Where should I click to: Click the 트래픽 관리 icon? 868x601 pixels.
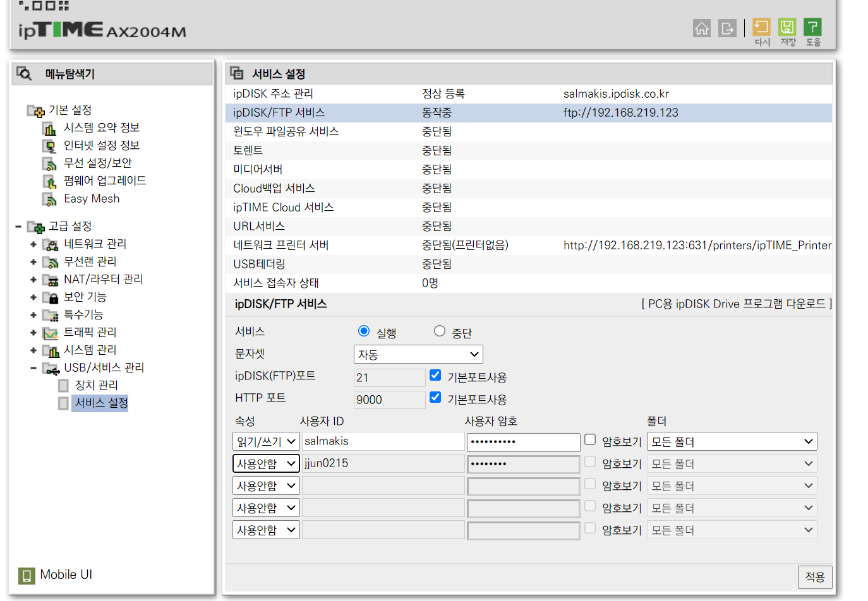point(51,333)
